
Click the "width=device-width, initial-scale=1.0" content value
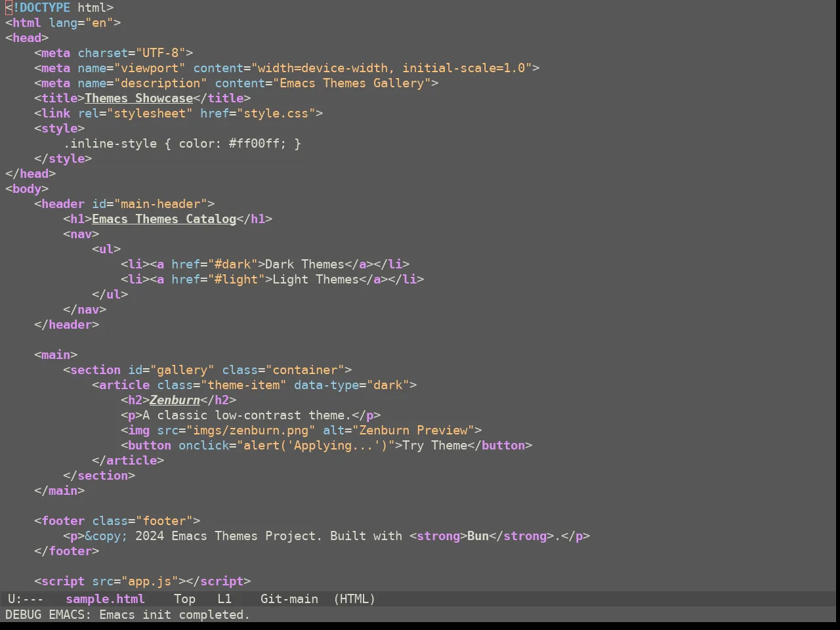[392, 68]
